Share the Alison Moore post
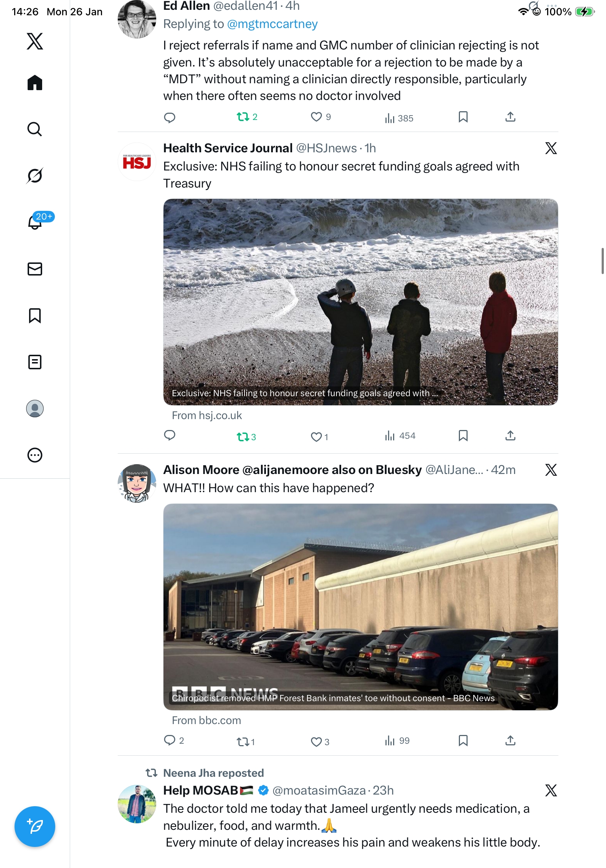 (x=510, y=740)
